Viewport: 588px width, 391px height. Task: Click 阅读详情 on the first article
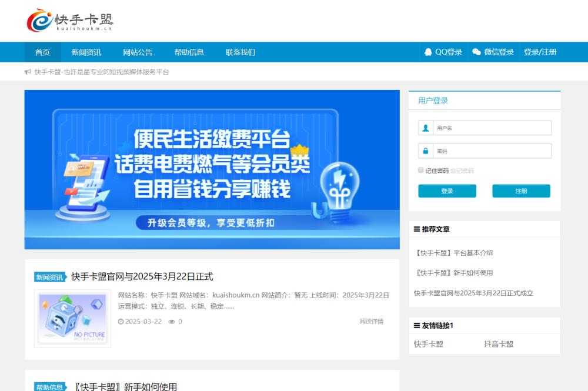pyautogui.click(x=371, y=321)
